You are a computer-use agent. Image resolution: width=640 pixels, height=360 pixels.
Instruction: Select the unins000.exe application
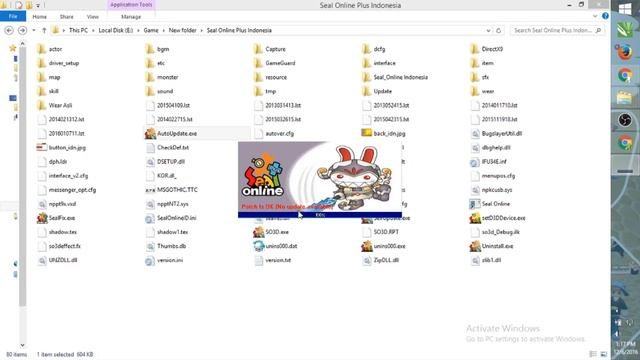tap(384, 246)
